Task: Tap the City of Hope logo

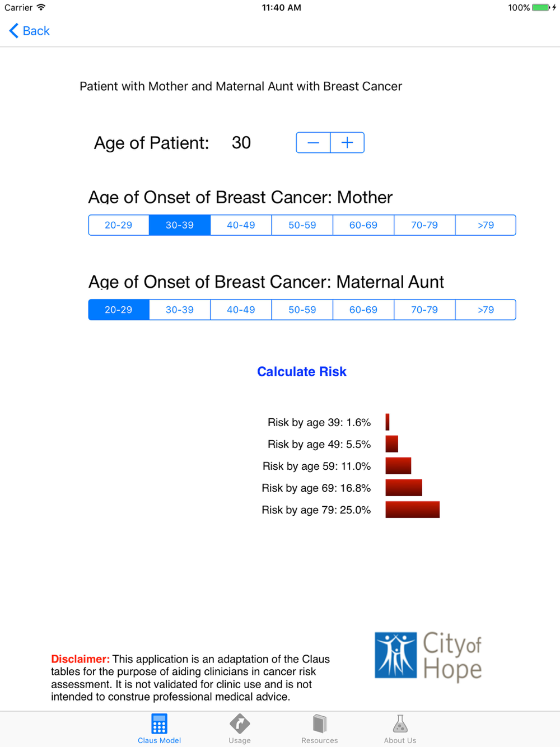Action: (x=428, y=656)
